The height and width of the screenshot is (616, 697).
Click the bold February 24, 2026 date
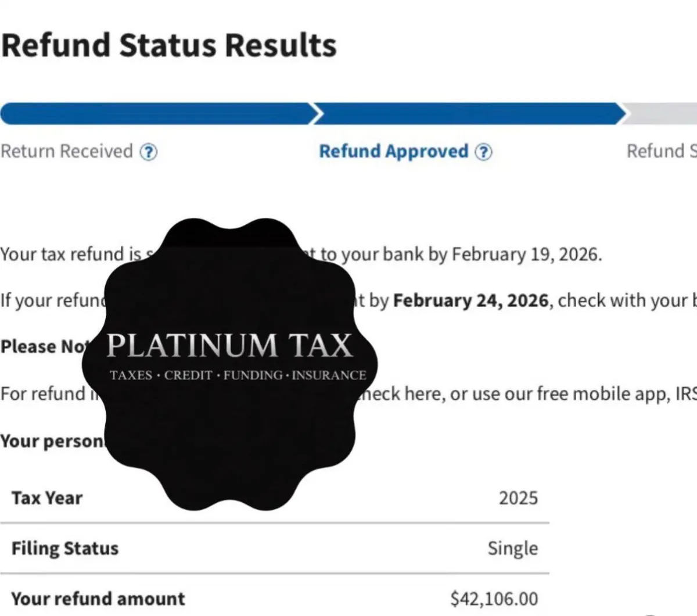(x=470, y=300)
